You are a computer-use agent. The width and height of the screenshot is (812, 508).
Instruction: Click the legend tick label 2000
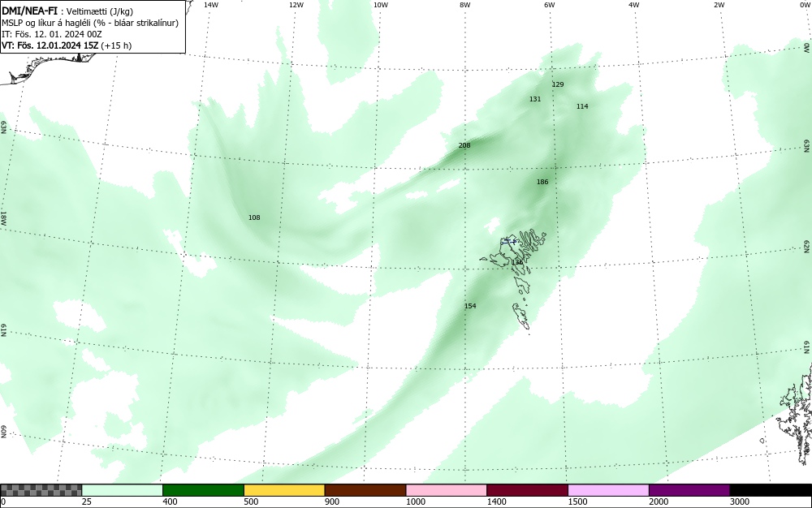coord(659,502)
